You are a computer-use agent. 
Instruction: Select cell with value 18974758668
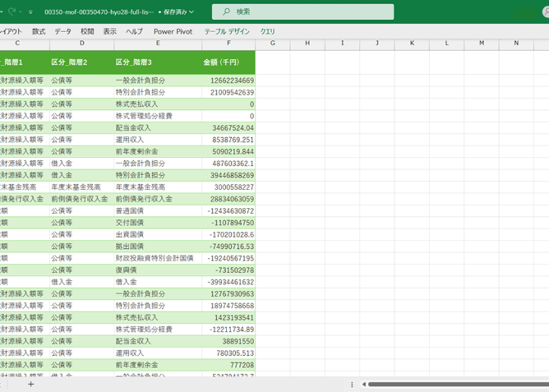click(x=229, y=306)
